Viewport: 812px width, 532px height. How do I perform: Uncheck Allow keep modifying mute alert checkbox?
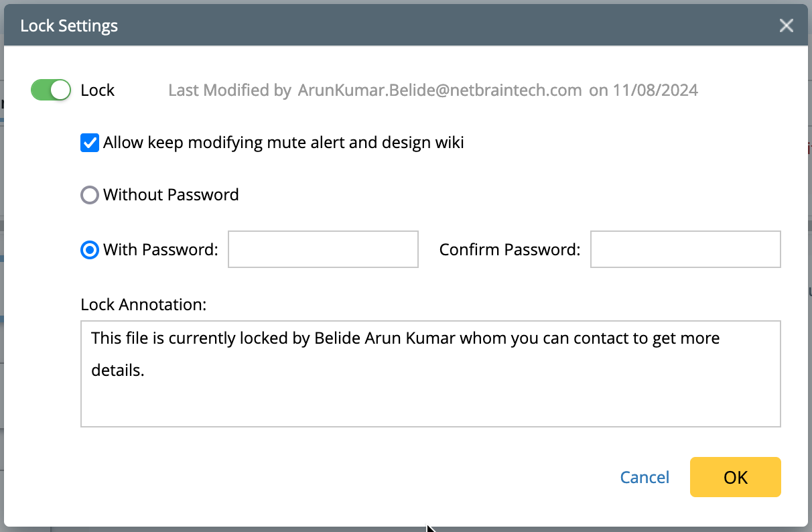pos(90,143)
